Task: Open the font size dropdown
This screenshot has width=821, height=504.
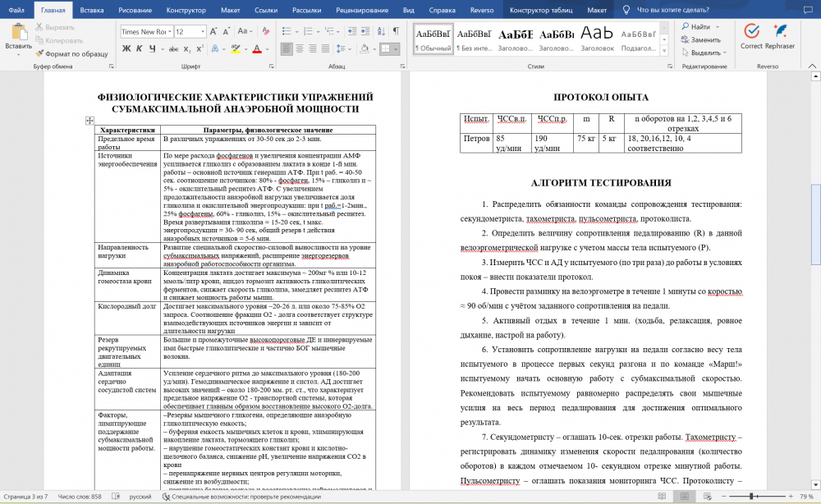Action: [202, 31]
